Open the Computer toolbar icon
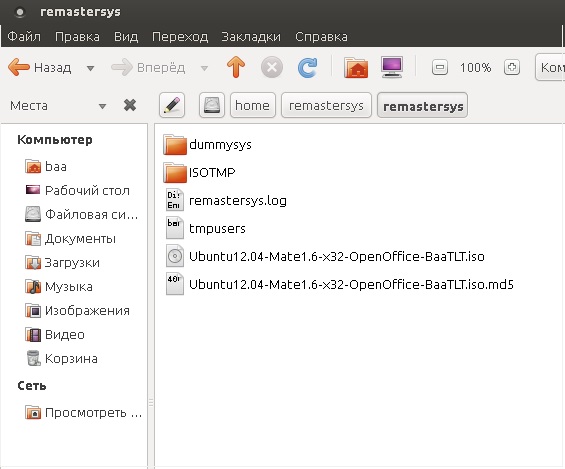 (392, 67)
